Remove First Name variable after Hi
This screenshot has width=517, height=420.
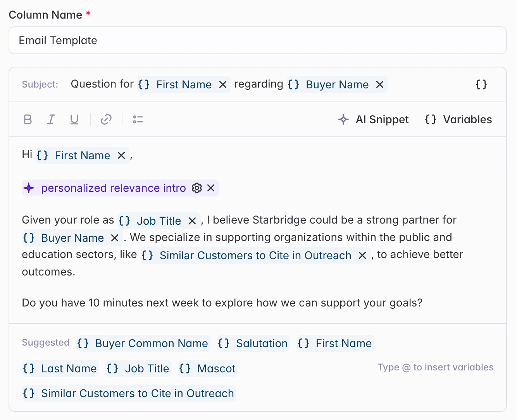121,155
